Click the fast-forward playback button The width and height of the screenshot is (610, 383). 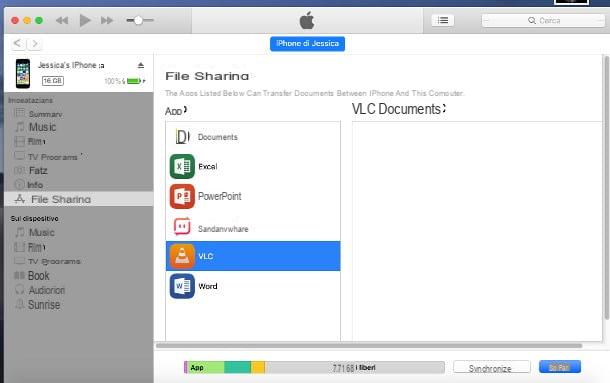click(x=107, y=20)
